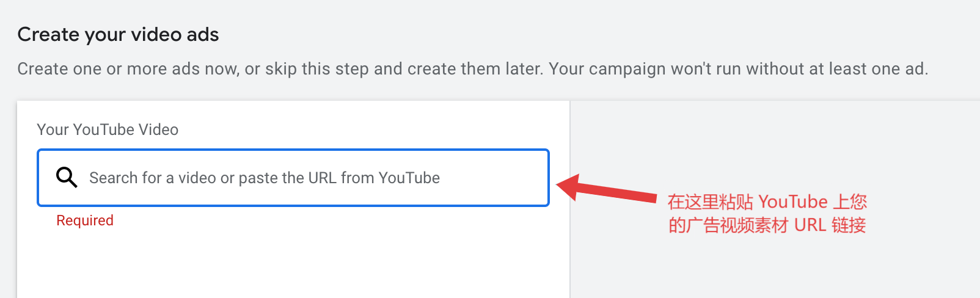Click the 'Your YouTube Video' field label
The height and width of the screenshot is (298, 980).
tap(108, 129)
